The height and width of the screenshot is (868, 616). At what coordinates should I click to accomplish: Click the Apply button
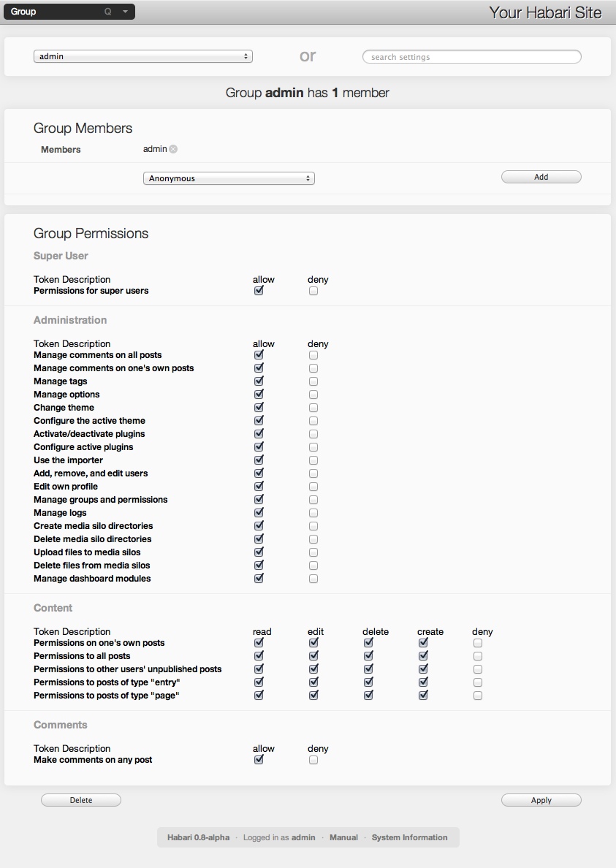(x=541, y=800)
